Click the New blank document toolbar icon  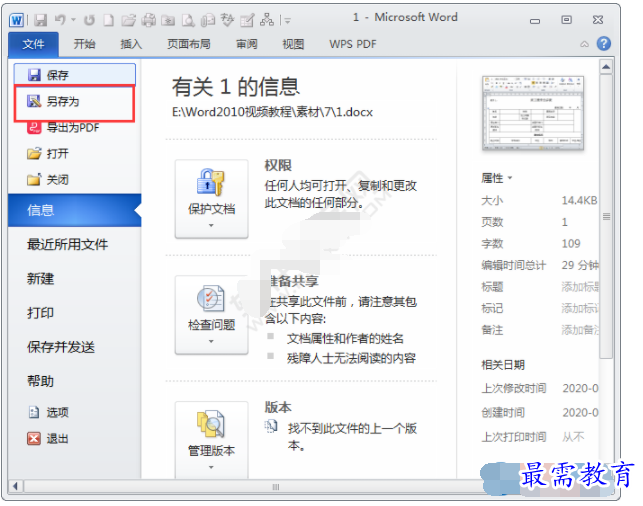108,20
